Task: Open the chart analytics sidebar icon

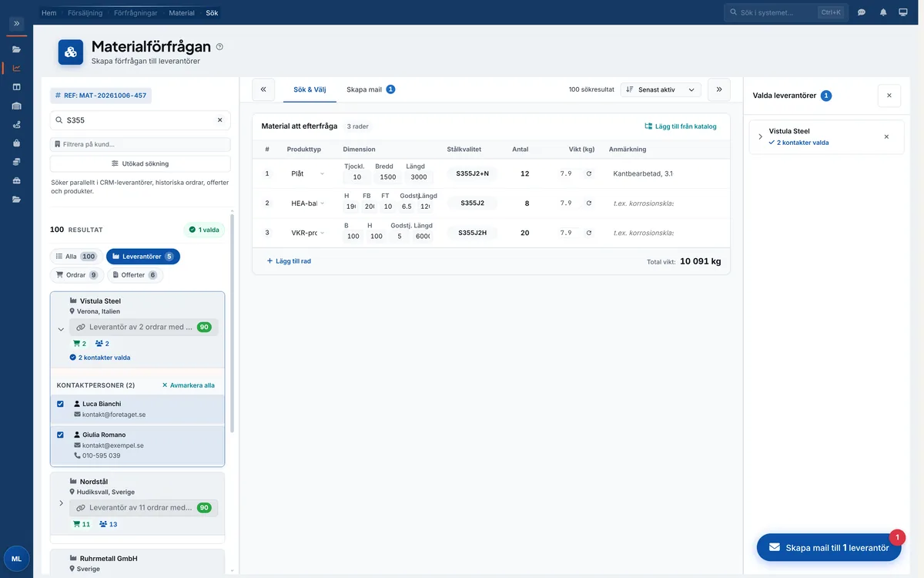Action: point(16,68)
